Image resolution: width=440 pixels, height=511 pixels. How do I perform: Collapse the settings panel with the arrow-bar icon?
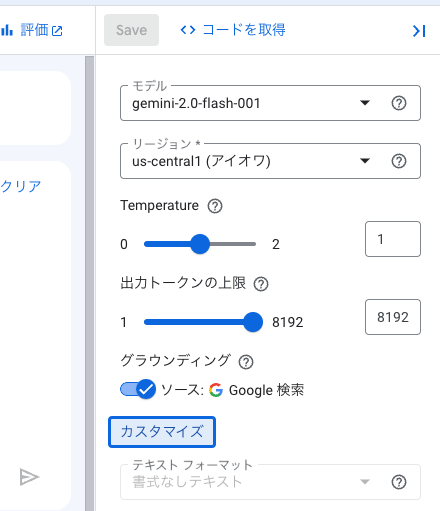click(x=419, y=31)
